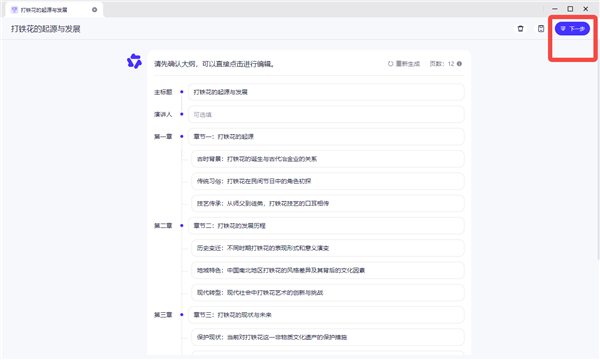The height and width of the screenshot is (360, 600).
Task: Edit the 地域特色 outline item
Action: pos(328,270)
